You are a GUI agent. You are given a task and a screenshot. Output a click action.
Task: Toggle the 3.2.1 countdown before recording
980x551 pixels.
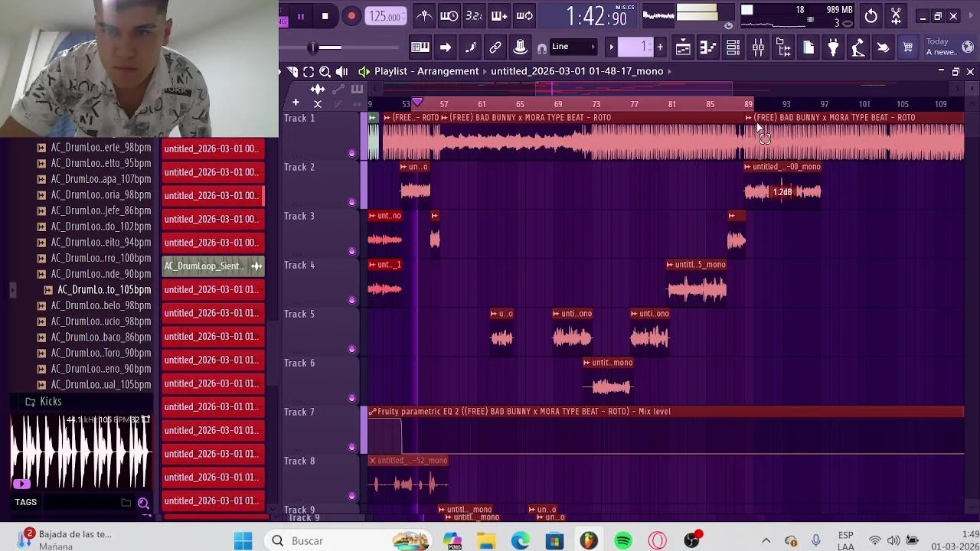pyautogui.click(x=474, y=15)
